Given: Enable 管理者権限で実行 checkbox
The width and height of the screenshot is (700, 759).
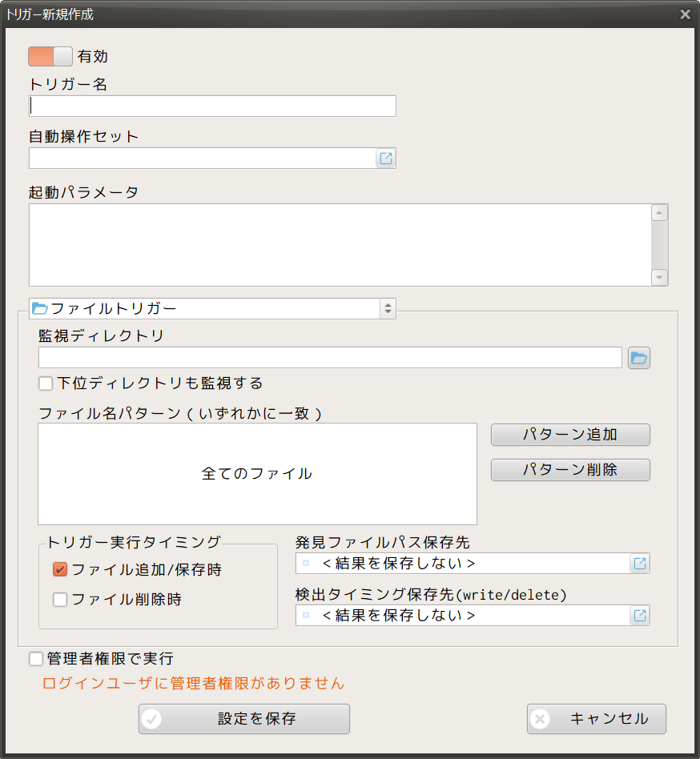Looking at the screenshot, I should [36, 659].
